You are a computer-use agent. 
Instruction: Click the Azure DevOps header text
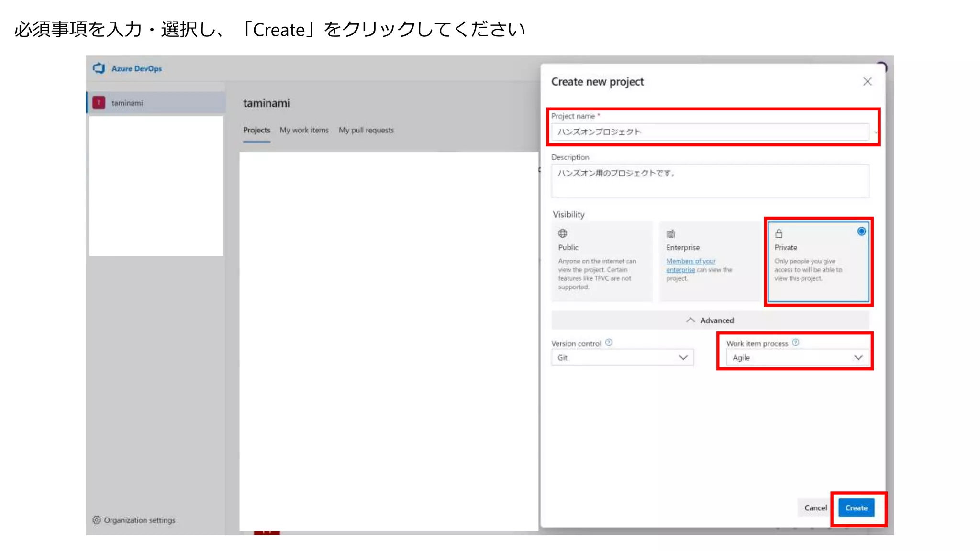coord(137,69)
